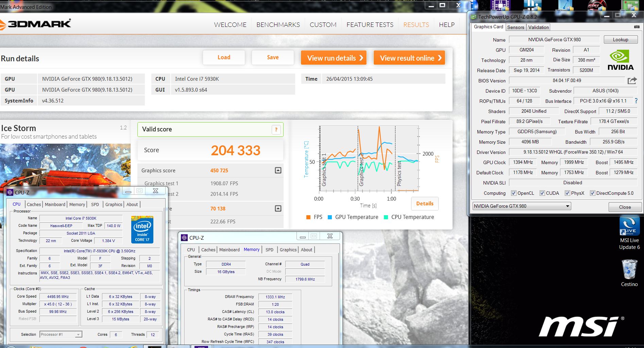Screen dimensions: 644x348
Task: Click the Core Speed value 4498.95 MHz
Action: pos(58,297)
